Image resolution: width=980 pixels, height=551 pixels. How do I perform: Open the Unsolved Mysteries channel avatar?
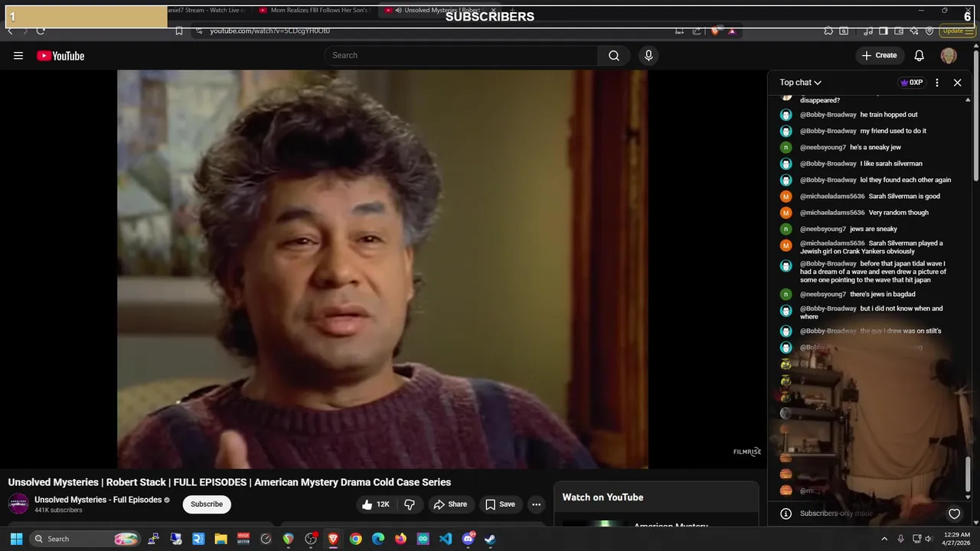point(18,504)
